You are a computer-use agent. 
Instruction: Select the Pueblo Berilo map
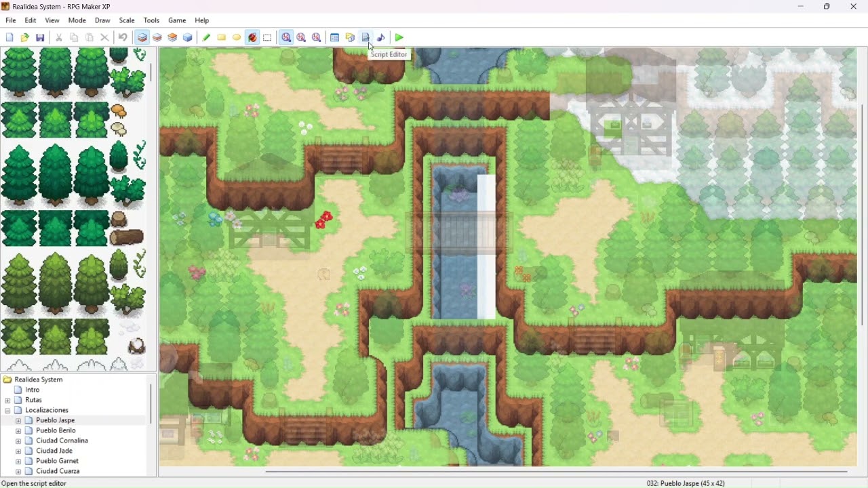click(56, 430)
